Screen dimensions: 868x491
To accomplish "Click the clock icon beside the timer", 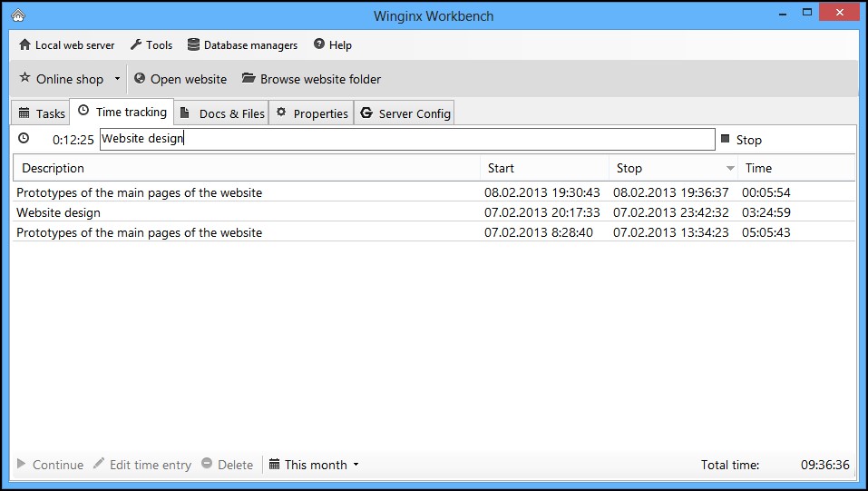I will (x=24, y=139).
